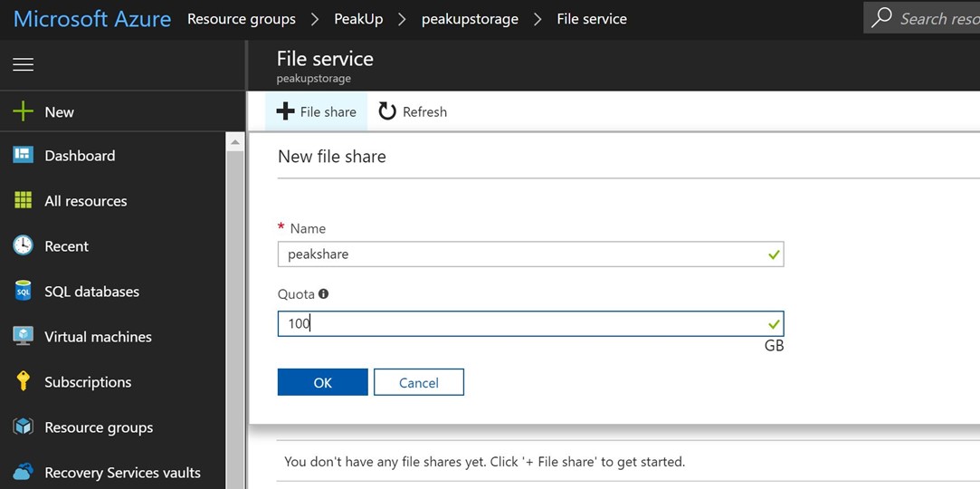
Task: Select the Recent clock icon
Action: pos(24,245)
